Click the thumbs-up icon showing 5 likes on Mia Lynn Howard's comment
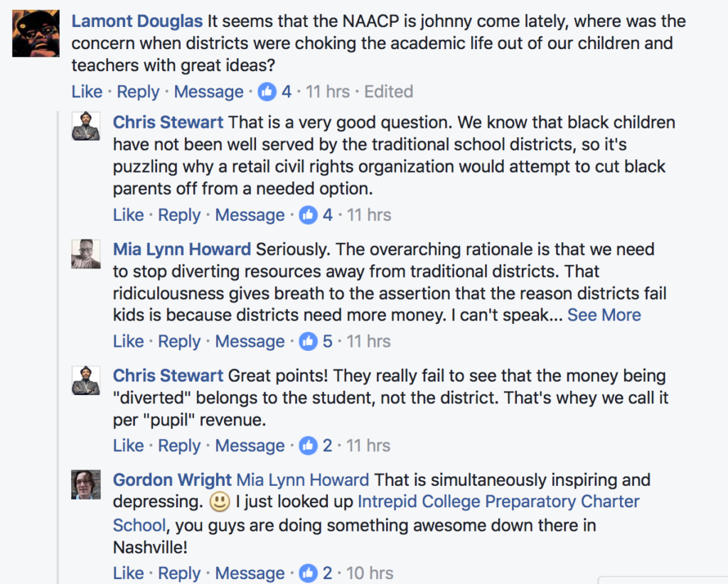This screenshot has width=728, height=584. coord(308,341)
